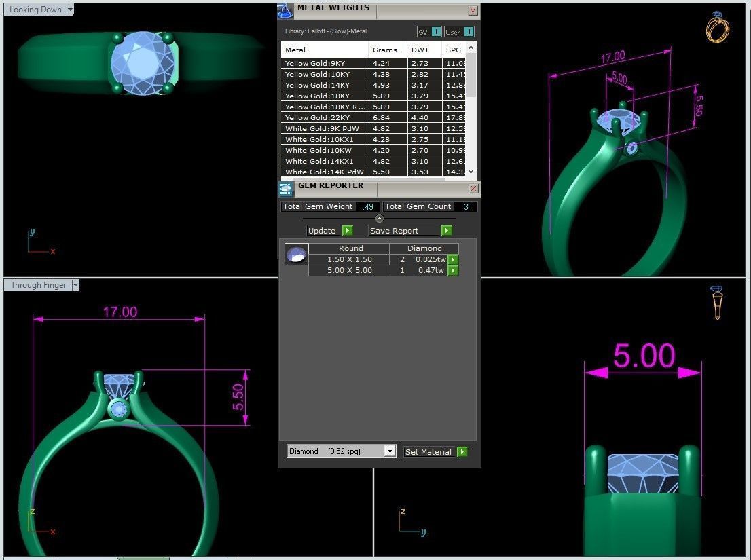This screenshot has width=751, height=560.
Task: Click the metal list scrollbar thumb
Action: click(x=471, y=75)
